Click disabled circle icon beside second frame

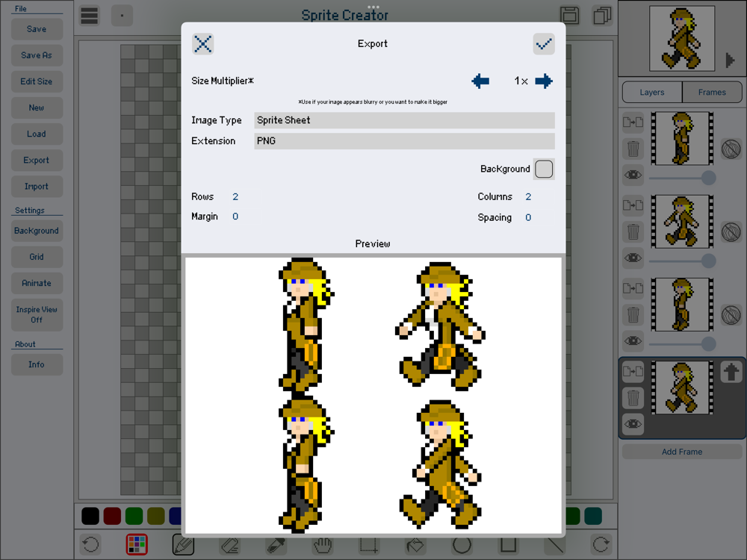tap(731, 232)
